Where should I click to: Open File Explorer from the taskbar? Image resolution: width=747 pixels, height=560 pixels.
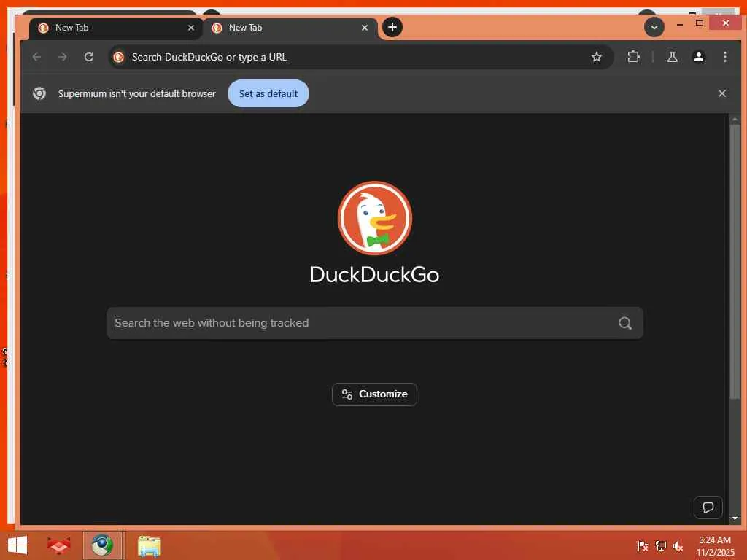click(149, 545)
